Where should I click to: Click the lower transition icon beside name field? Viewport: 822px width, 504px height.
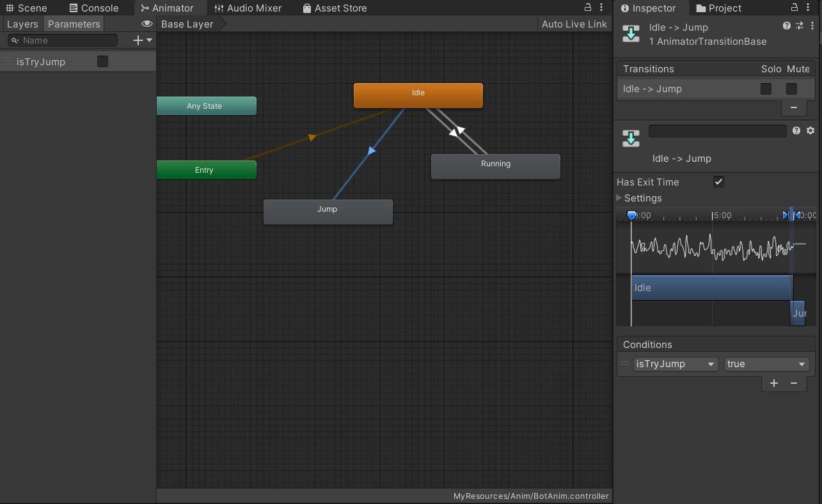point(631,139)
